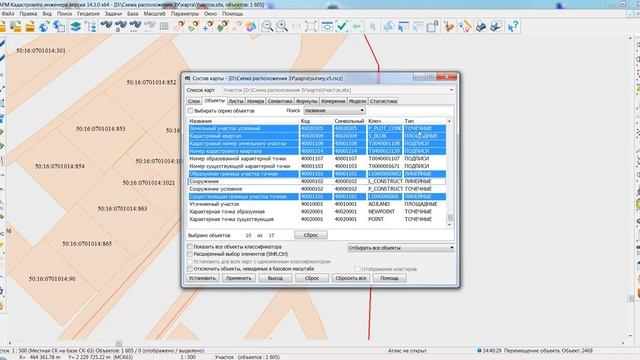Click Сброс button next to selected objects count

point(311,235)
